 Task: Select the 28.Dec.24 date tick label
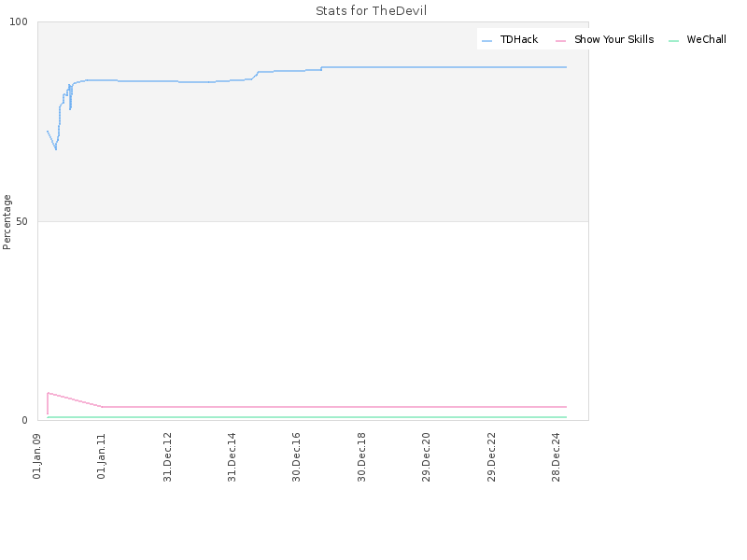[x=556, y=457]
